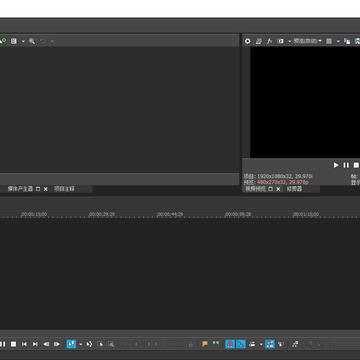Toggle split screen view icon
The image size is (360, 360).
(x=281, y=41)
